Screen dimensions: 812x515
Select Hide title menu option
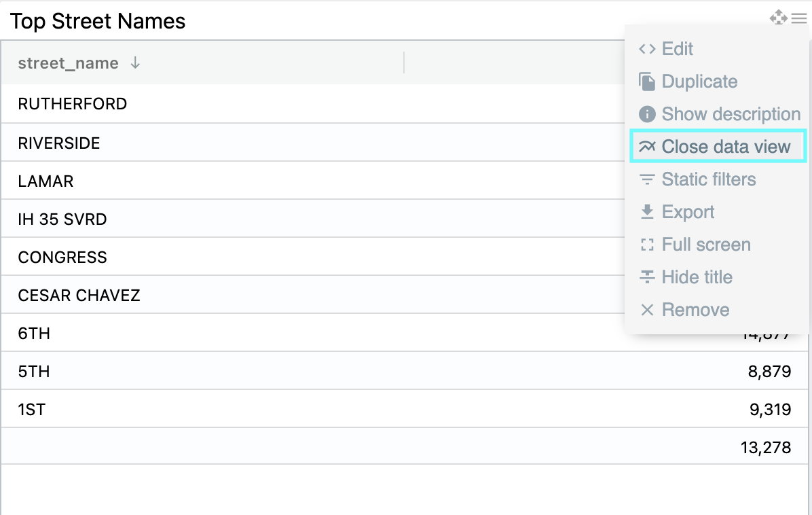(x=697, y=277)
